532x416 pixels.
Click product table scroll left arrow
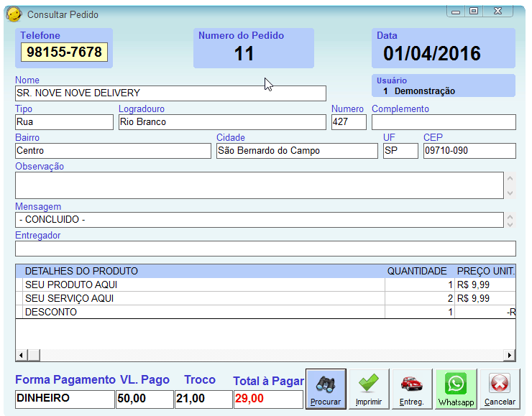click(22, 356)
